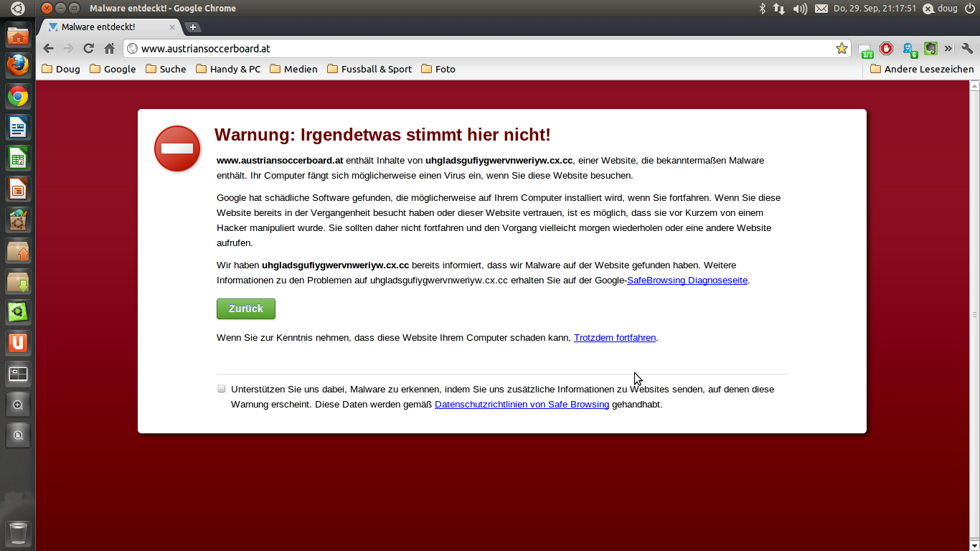Open LibreOffice Calc from the launcher
This screenshot has width=980, height=551.
tap(18, 158)
